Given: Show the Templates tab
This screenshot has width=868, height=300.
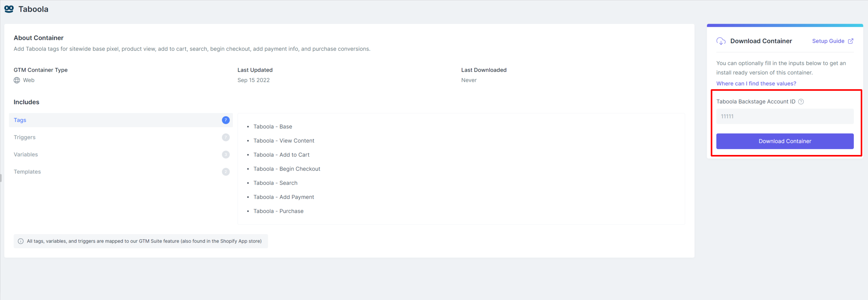Looking at the screenshot, I should click(x=27, y=172).
